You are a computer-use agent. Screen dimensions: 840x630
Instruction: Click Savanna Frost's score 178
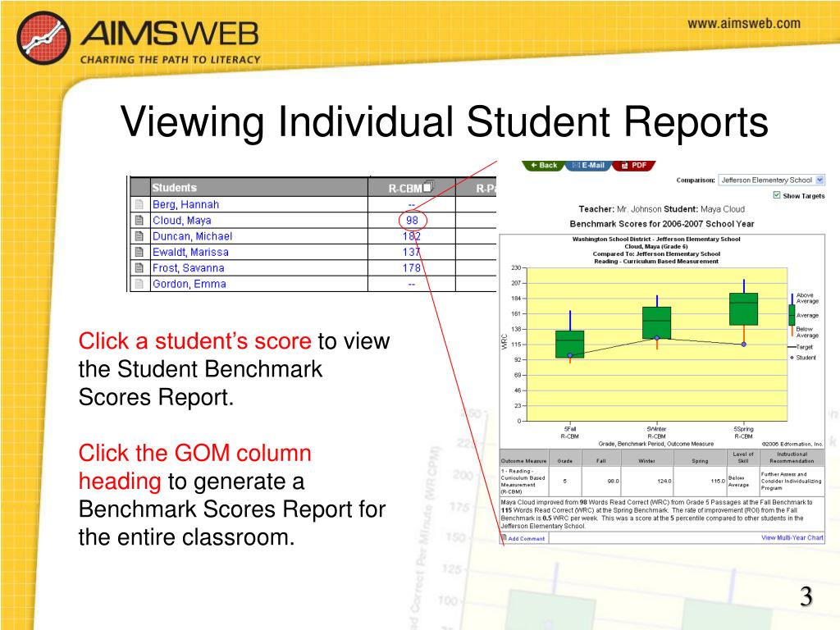tap(412, 268)
